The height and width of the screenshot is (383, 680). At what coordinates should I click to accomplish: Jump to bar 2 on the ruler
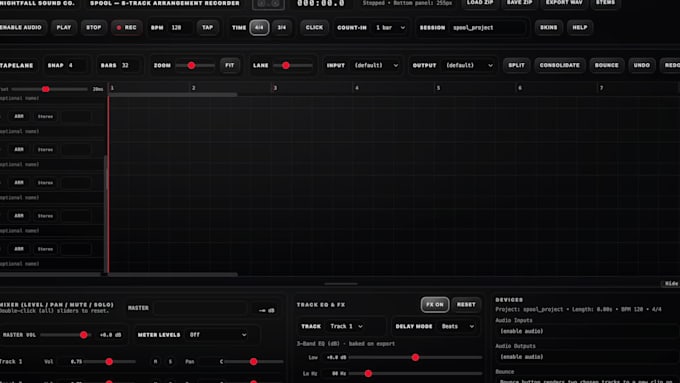pyautogui.click(x=193, y=88)
